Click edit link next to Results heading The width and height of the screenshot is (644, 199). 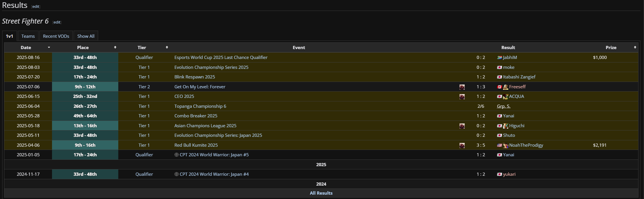click(36, 7)
